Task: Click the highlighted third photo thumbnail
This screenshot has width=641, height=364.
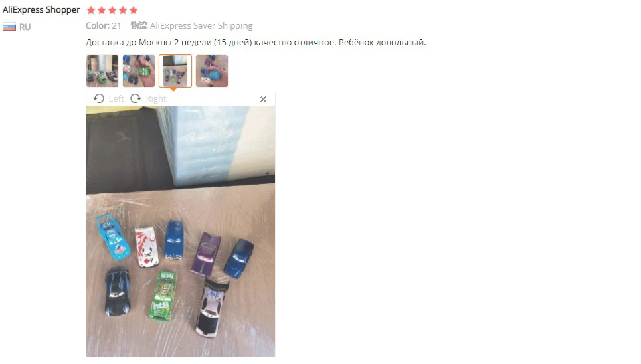Action: [175, 71]
